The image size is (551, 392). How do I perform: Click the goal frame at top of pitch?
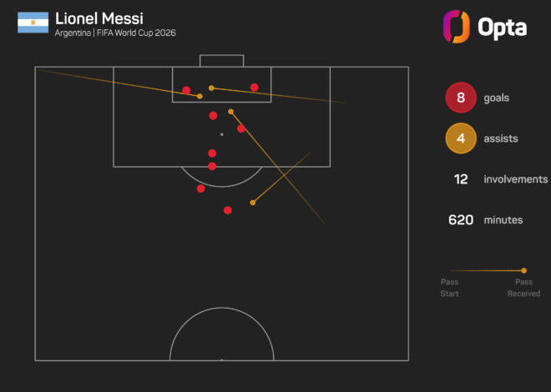pos(222,61)
